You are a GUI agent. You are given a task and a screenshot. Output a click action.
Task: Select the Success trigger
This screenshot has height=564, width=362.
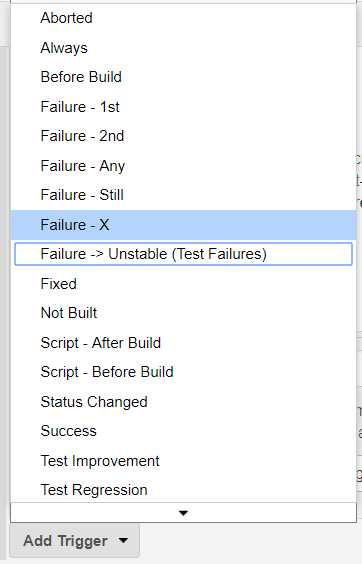click(x=184, y=431)
